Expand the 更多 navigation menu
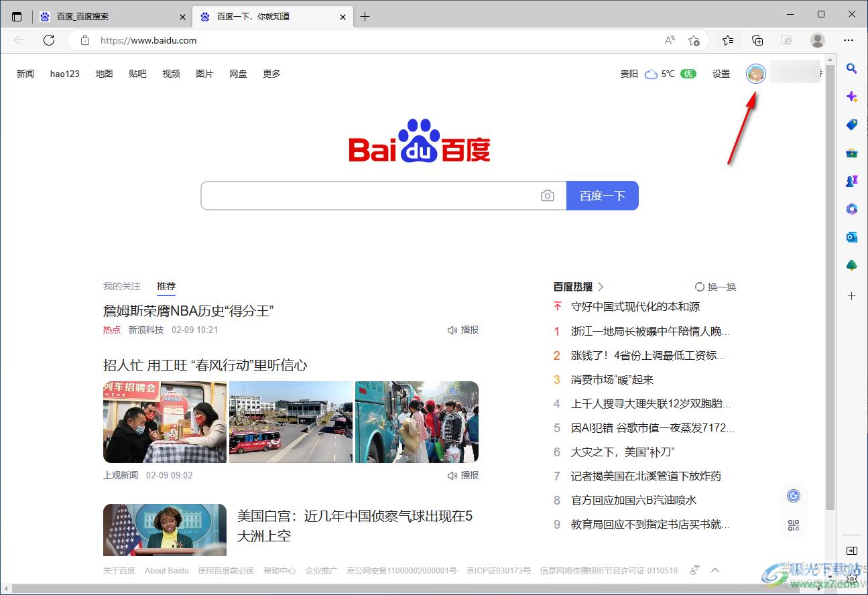Image resolution: width=868 pixels, height=595 pixels. coord(271,74)
